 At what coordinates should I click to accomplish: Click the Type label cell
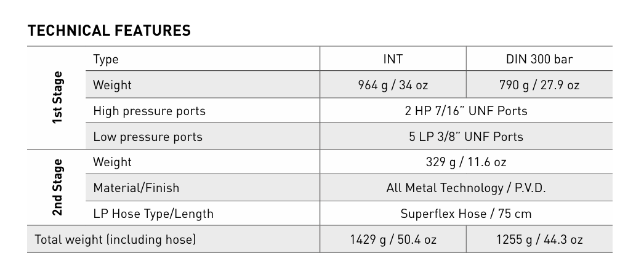[106, 60]
